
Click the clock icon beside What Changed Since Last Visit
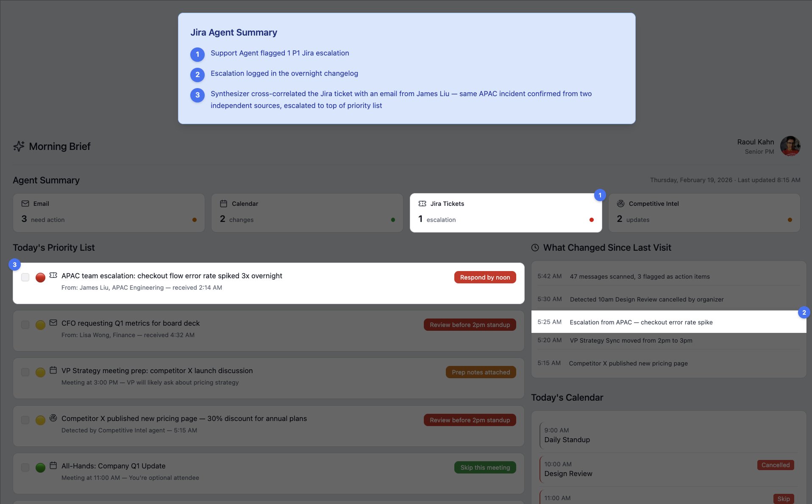pos(535,248)
